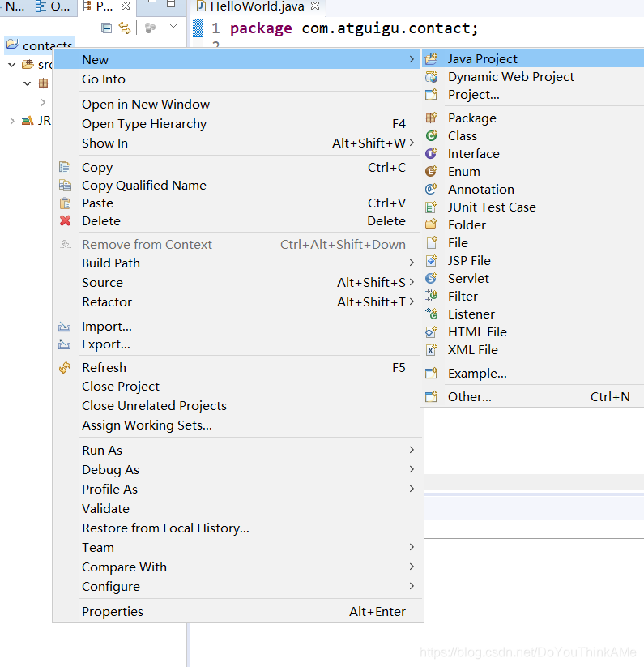Select Copy Qualified Name
This screenshot has height=667, width=644.
(x=238, y=186)
